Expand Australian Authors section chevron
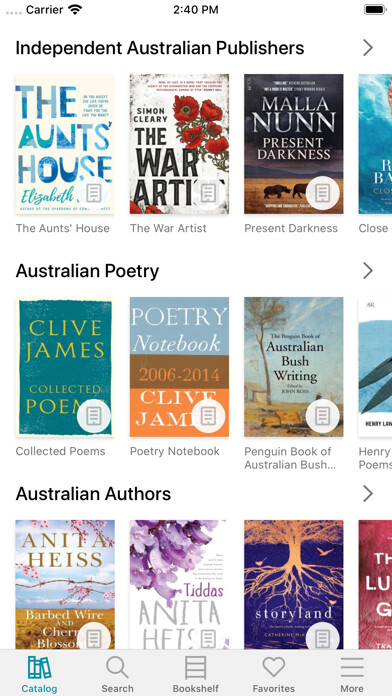 pos(368,493)
